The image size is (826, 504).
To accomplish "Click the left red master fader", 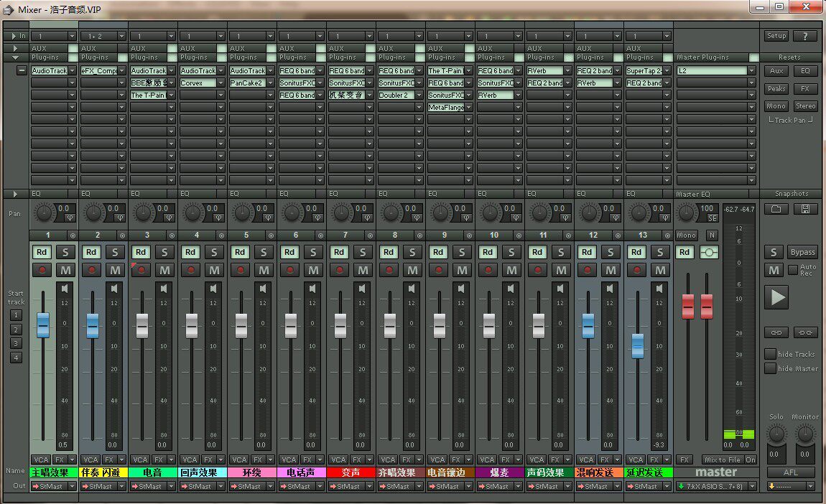I will 688,307.
